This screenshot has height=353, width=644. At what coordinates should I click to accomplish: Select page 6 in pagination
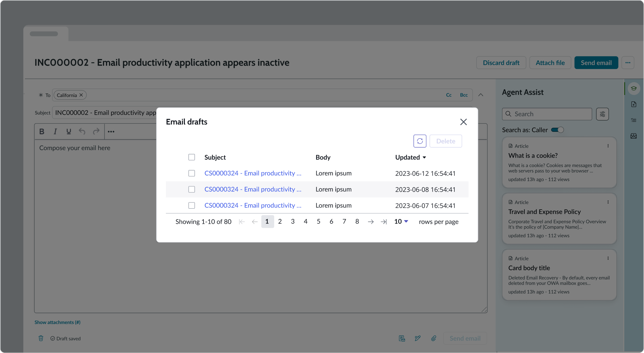(331, 221)
